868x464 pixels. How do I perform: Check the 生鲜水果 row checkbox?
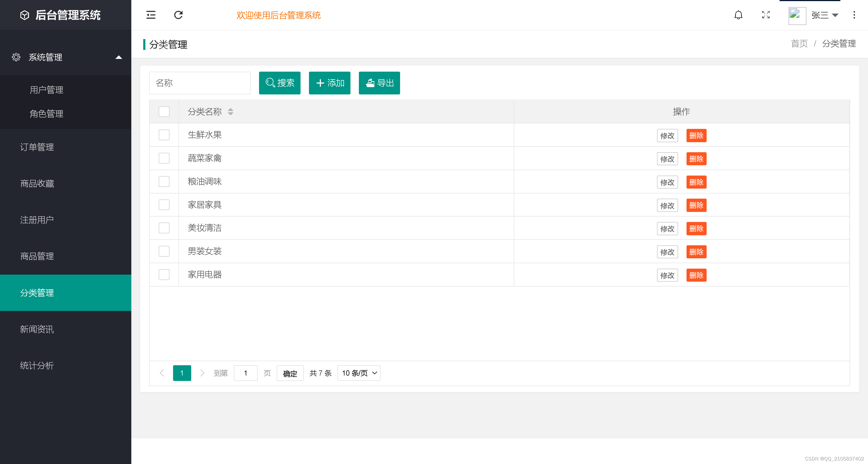click(164, 135)
